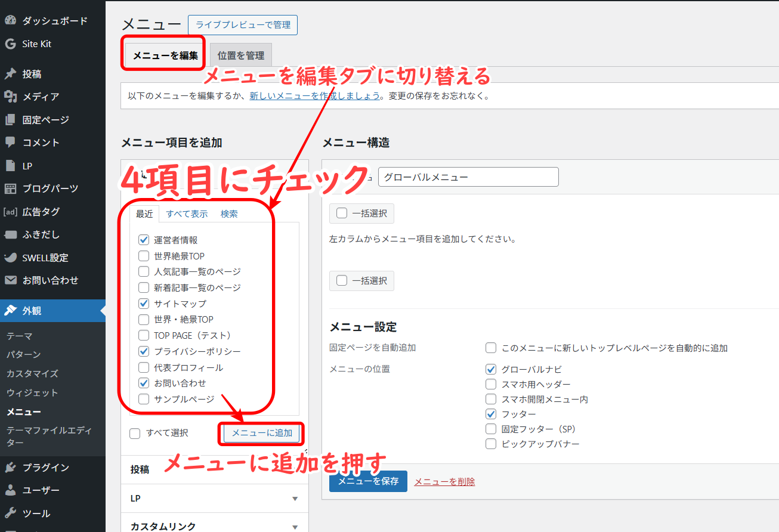Click the pushpin icon for 投稿

click(x=10, y=75)
